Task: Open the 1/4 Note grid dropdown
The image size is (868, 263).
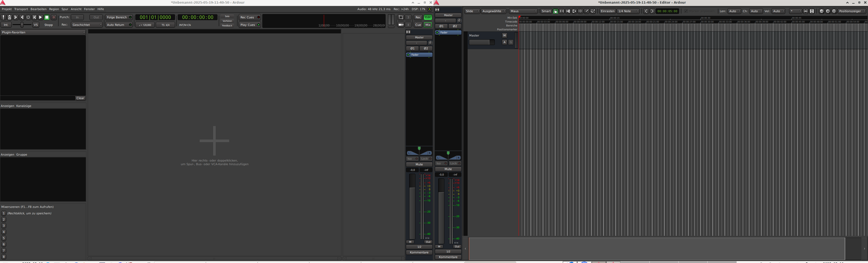Action: (x=628, y=11)
